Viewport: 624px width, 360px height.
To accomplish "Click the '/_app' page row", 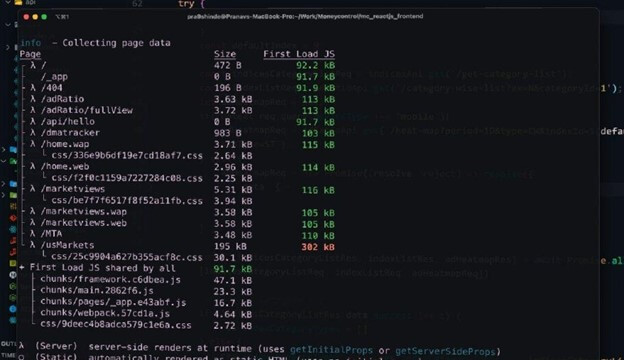I will [54, 76].
